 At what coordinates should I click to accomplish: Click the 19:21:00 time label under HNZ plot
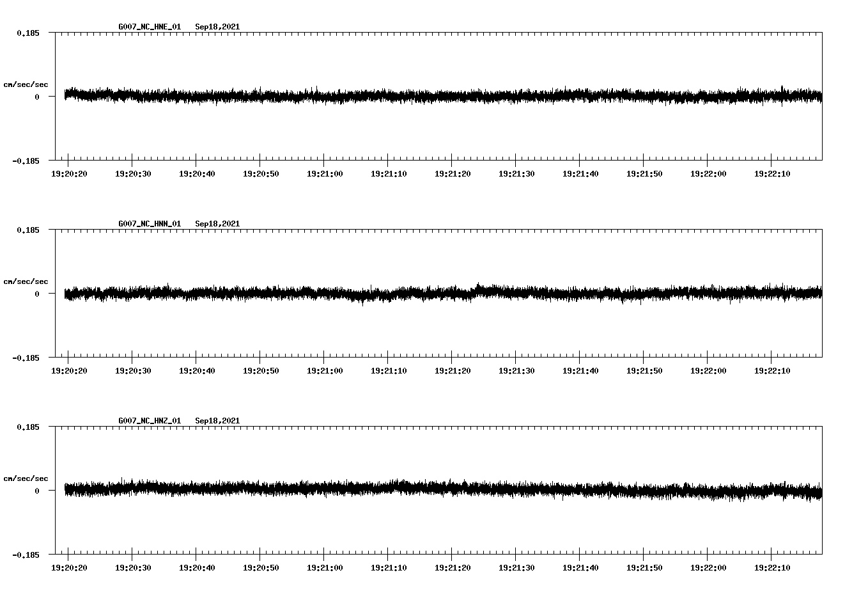point(325,567)
